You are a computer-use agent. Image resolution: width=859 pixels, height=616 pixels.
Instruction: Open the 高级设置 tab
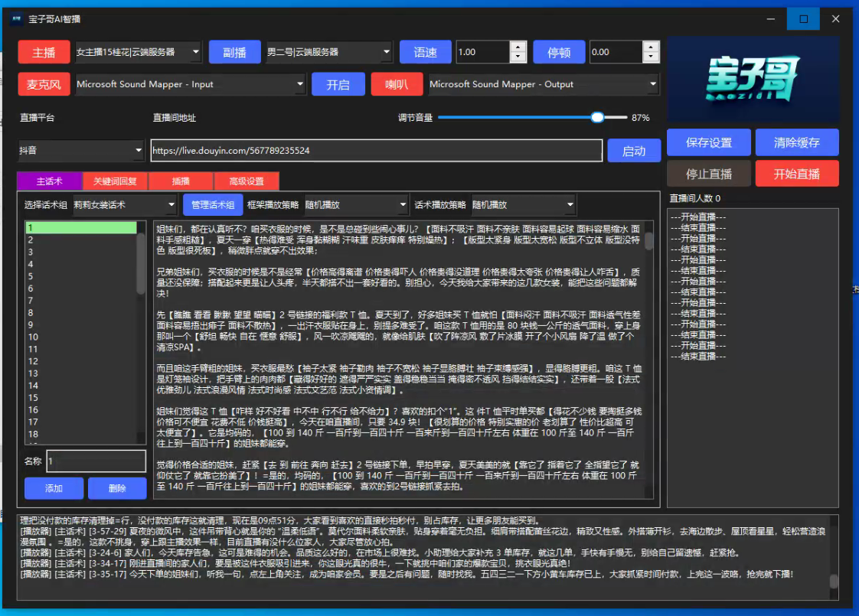246,181
